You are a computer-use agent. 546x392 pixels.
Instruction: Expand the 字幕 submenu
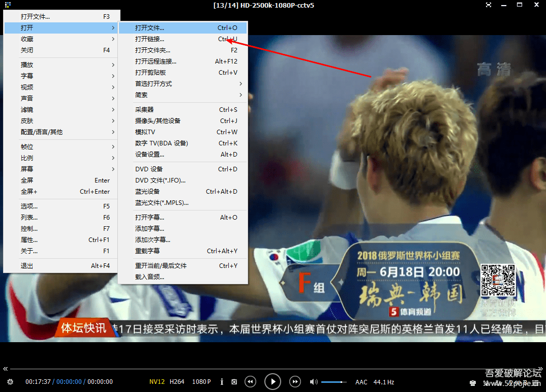click(x=28, y=75)
